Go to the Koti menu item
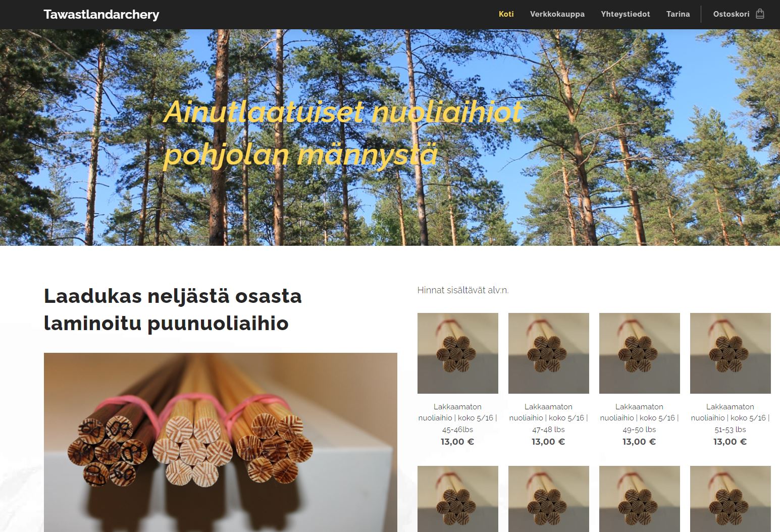780x532 pixels. [506, 14]
